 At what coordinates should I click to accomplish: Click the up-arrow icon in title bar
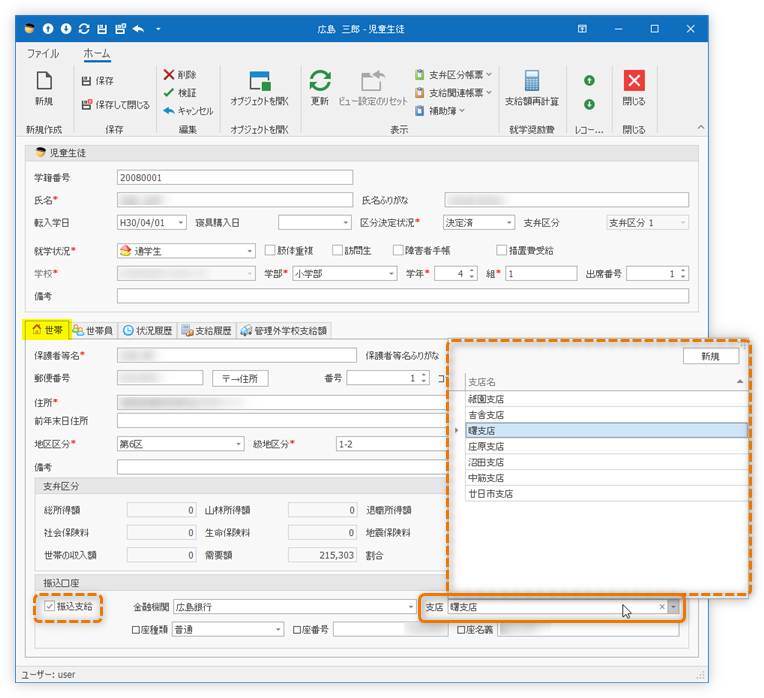48,29
